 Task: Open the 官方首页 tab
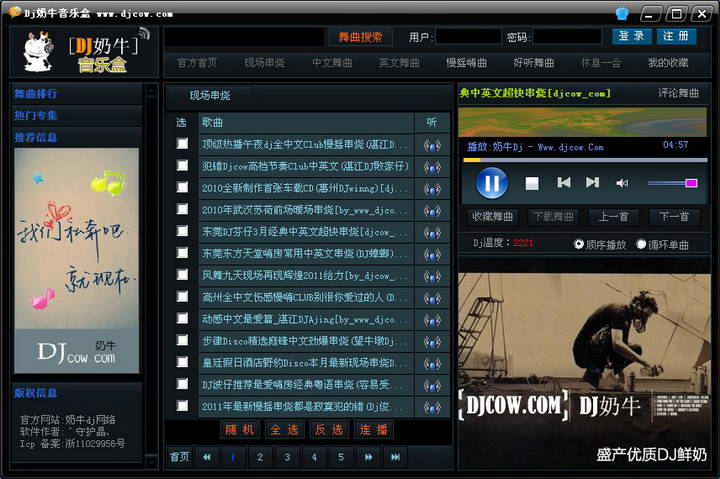click(197, 63)
